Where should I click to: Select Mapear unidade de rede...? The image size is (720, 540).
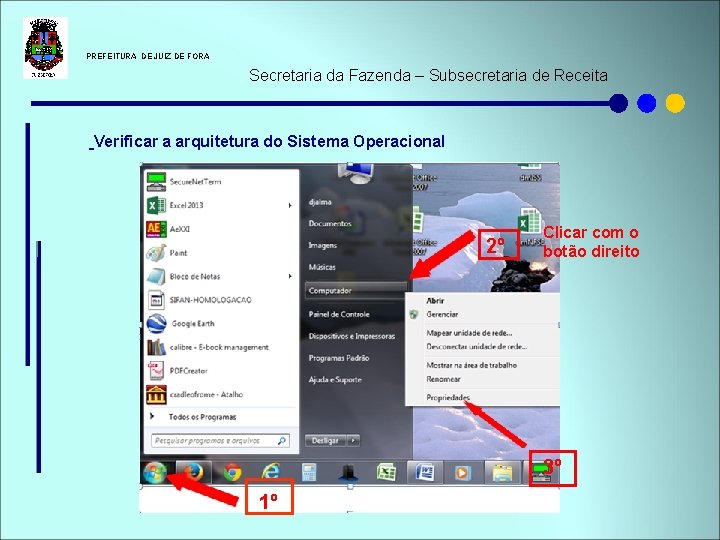pyautogui.click(x=469, y=333)
